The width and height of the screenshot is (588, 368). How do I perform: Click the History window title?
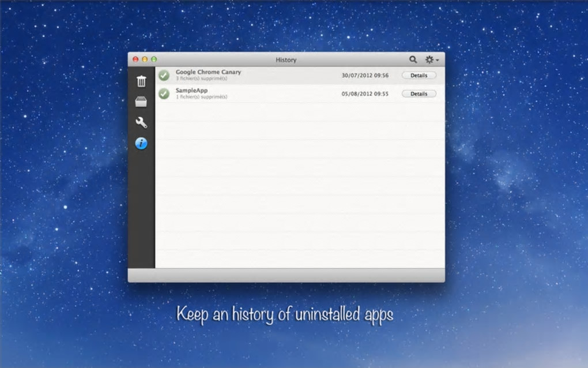[x=286, y=60]
